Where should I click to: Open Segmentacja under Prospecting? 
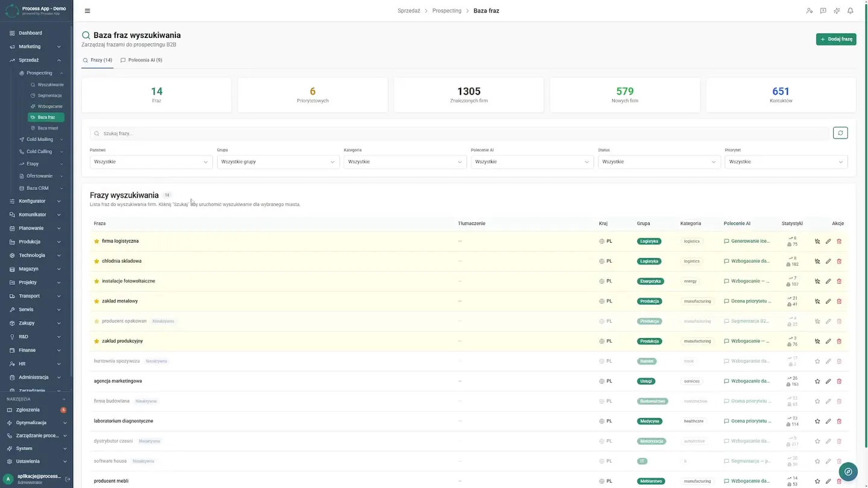(47, 96)
